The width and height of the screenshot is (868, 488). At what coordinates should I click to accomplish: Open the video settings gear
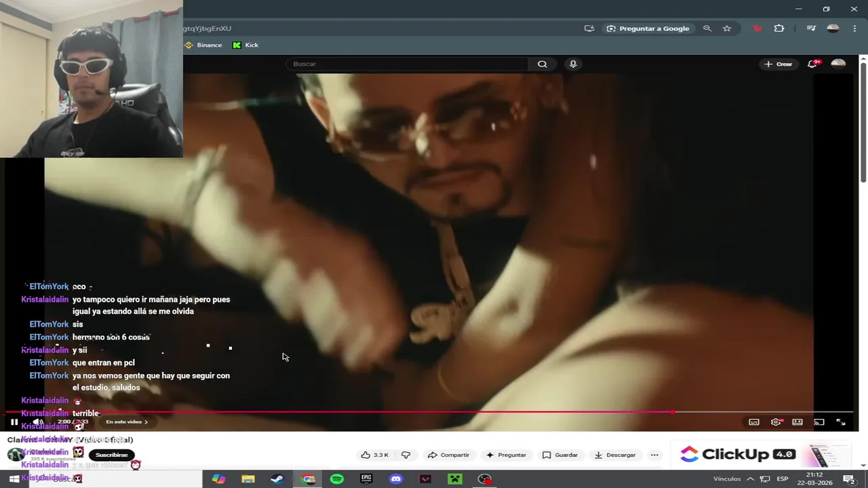point(776,422)
